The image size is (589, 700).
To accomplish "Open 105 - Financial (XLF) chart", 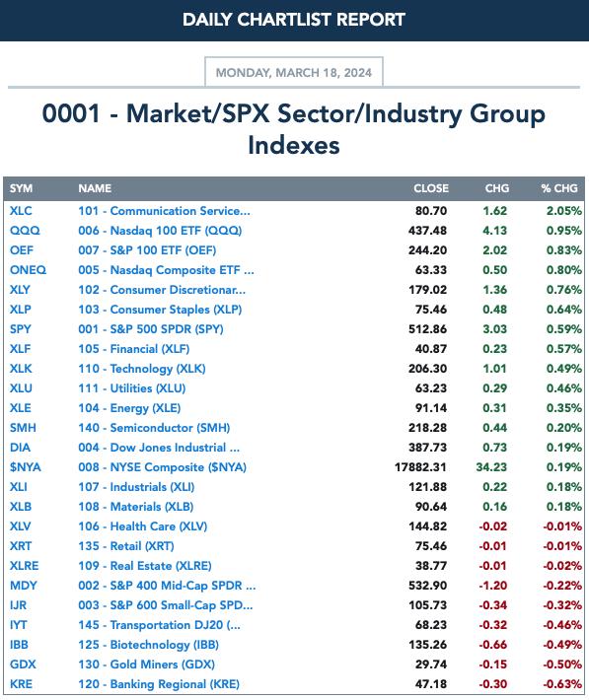I will [133, 349].
